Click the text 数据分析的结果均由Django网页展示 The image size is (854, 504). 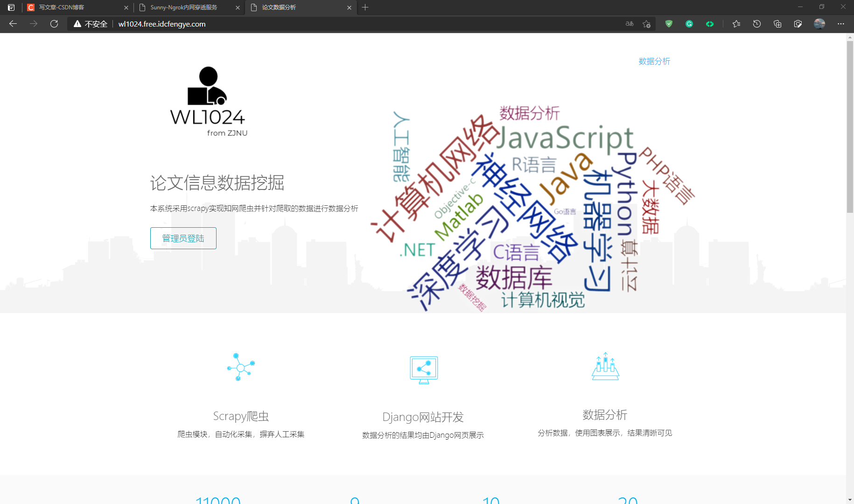point(423,435)
